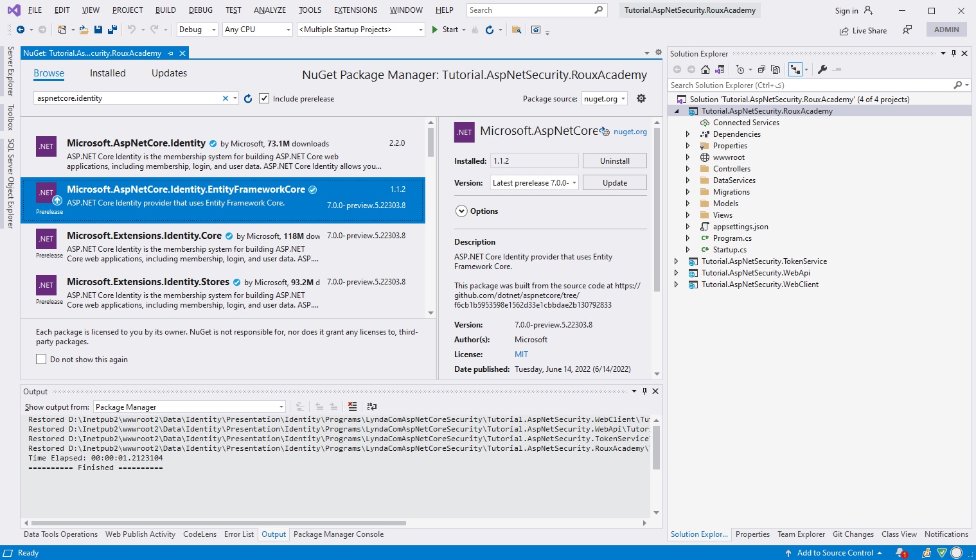Check the Do not show this again checkbox
The width and height of the screenshot is (976, 560).
point(41,359)
